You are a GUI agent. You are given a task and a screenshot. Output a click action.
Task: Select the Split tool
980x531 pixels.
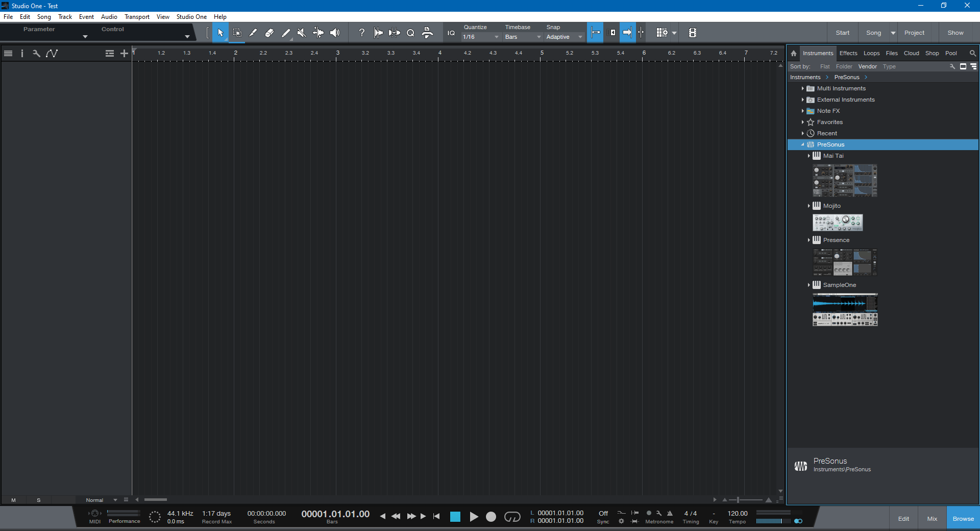(253, 33)
